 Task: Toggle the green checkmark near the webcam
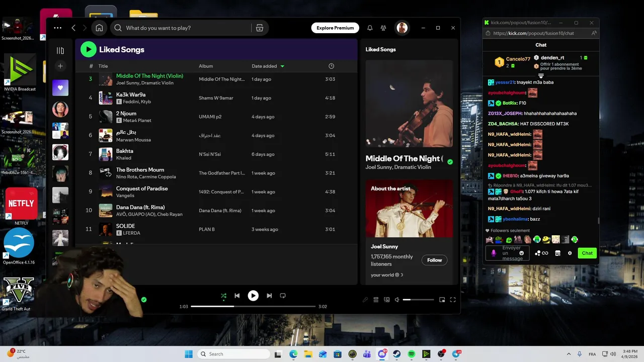[144, 300]
